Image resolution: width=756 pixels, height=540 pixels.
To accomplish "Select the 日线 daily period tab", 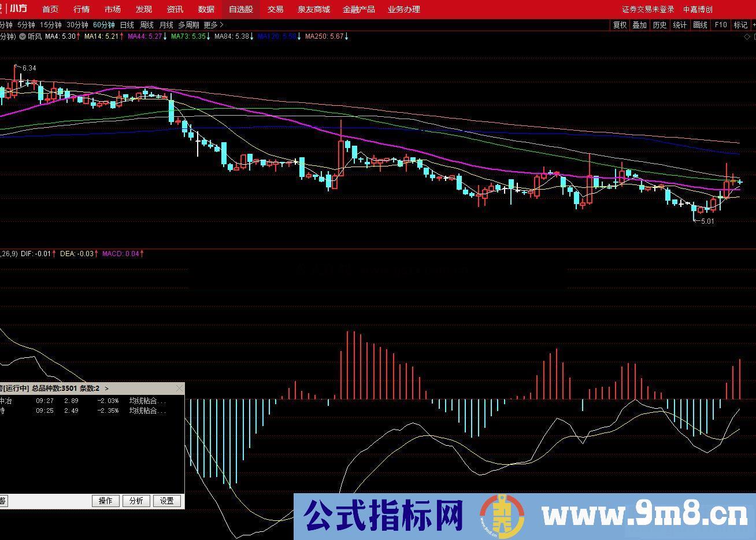I will click(126, 25).
